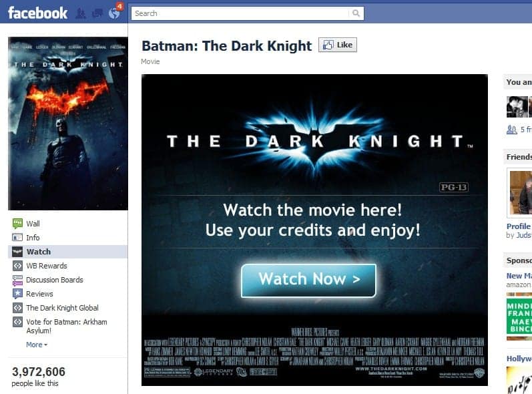
Task: Open Vote for Batman: Arkham Asylum! link
Action: 67,326
